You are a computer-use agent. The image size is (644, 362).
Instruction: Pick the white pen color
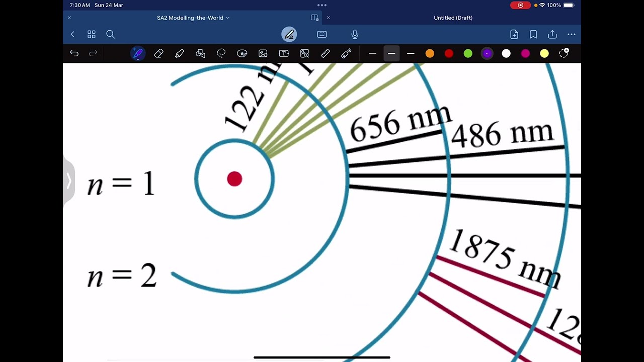[506, 53]
